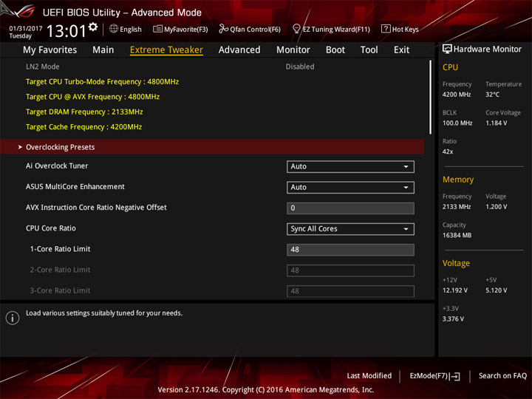Click Search on FAQ link
Screen dimensions: 532x399
coord(502,376)
